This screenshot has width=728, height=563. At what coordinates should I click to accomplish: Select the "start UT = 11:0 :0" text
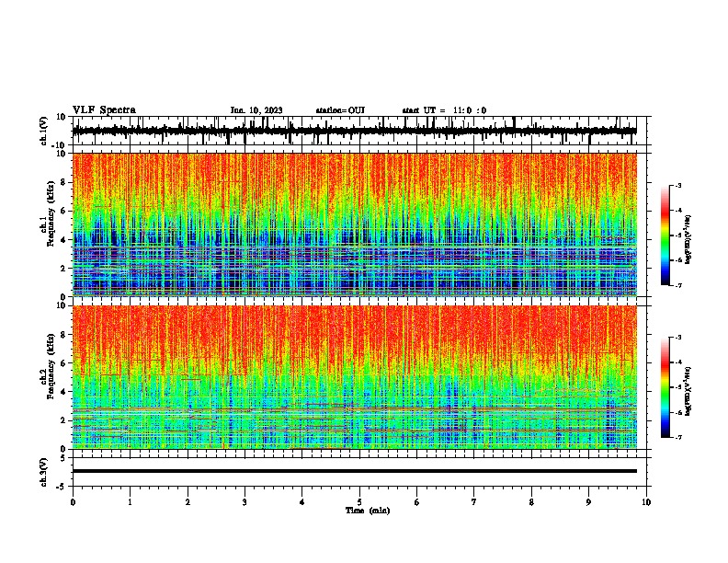click(444, 110)
